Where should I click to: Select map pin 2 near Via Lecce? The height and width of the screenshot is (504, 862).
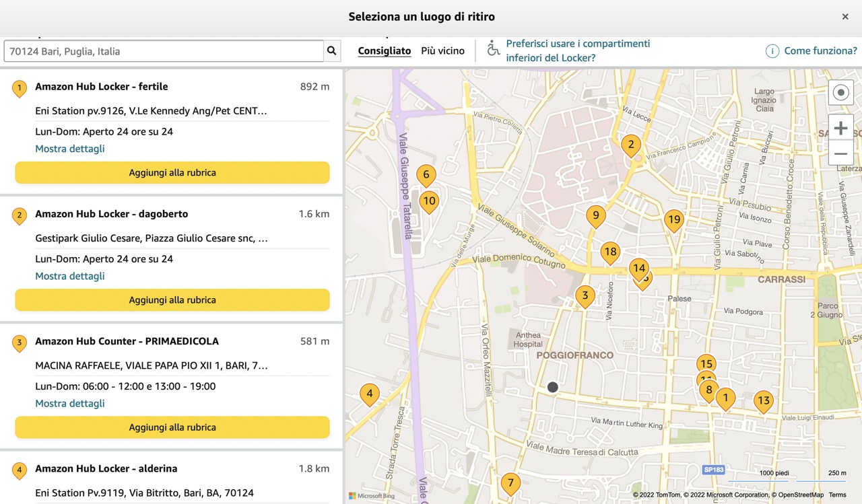click(630, 145)
